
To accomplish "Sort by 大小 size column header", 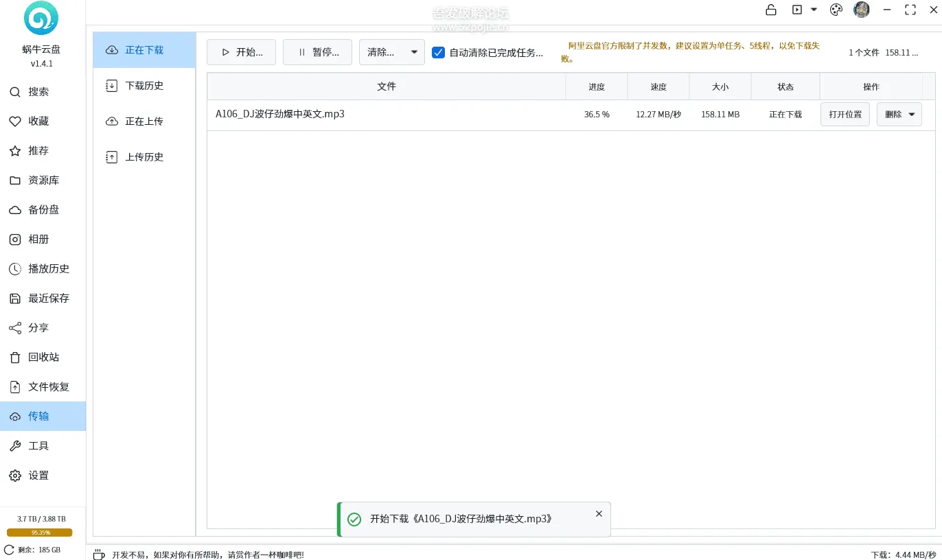I will tap(720, 87).
